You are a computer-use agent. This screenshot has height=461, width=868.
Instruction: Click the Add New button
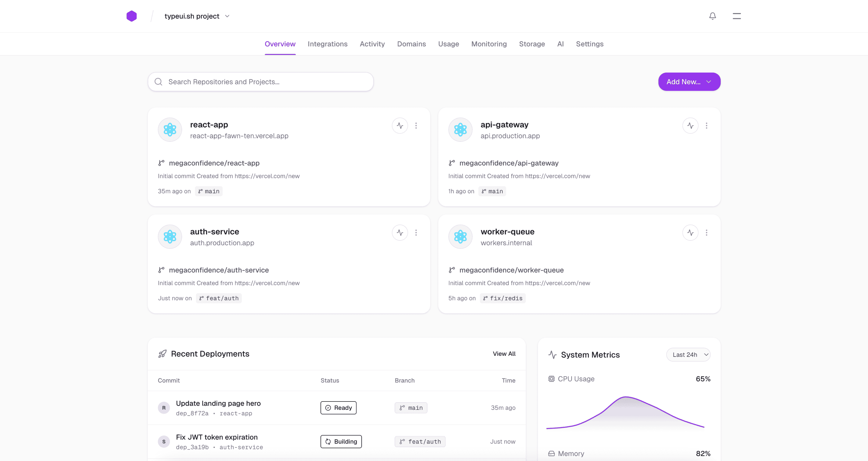689,82
